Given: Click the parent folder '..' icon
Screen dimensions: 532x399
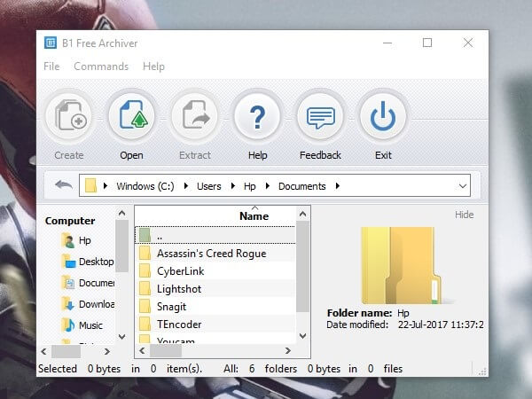Looking at the screenshot, I should 145,235.
